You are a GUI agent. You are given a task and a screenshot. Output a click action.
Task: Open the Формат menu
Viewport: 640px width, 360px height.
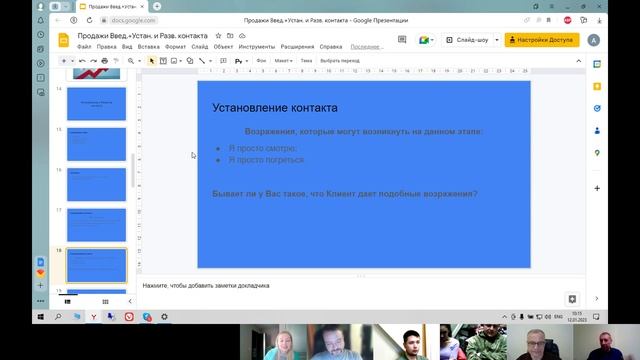tap(176, 47)
